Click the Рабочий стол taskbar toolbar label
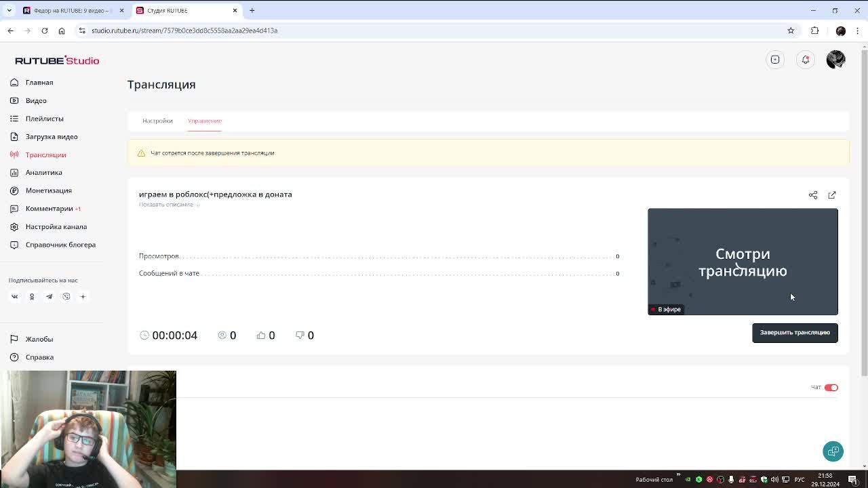 (654, 480)
